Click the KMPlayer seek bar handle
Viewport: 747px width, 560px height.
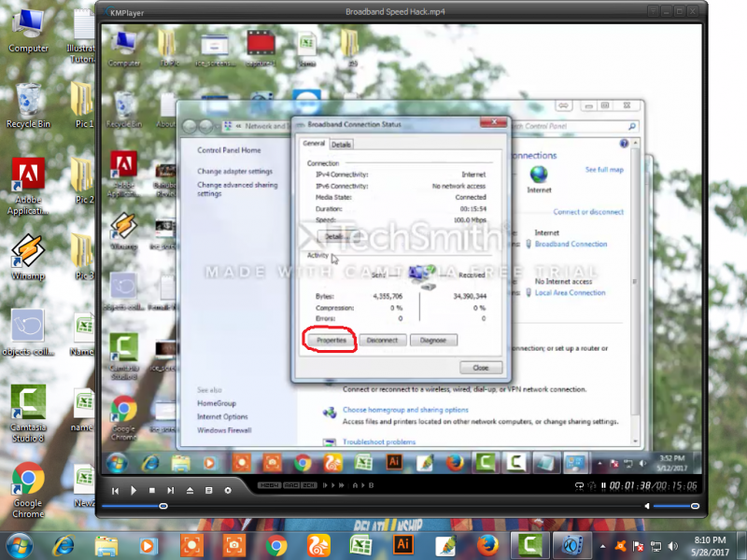coord(163,506)
